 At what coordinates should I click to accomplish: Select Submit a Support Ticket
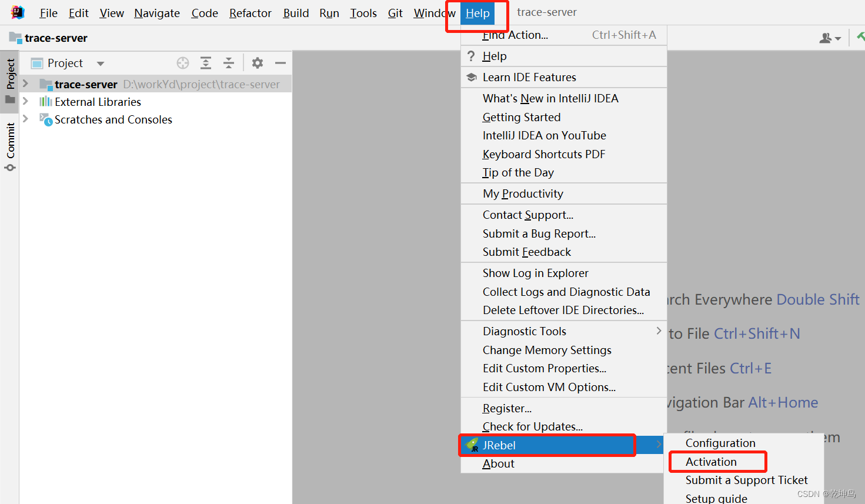(x=744, y=480)
